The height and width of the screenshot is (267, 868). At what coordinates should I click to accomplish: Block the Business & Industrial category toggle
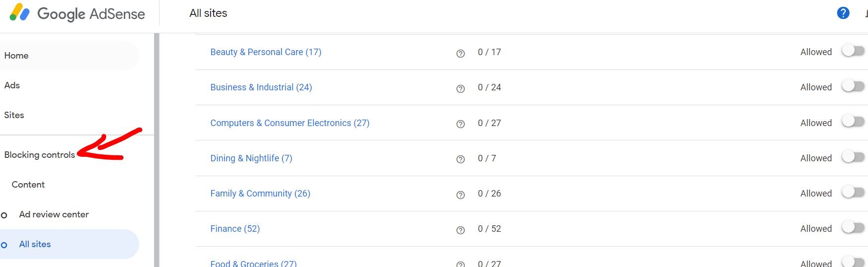[853, 86]
